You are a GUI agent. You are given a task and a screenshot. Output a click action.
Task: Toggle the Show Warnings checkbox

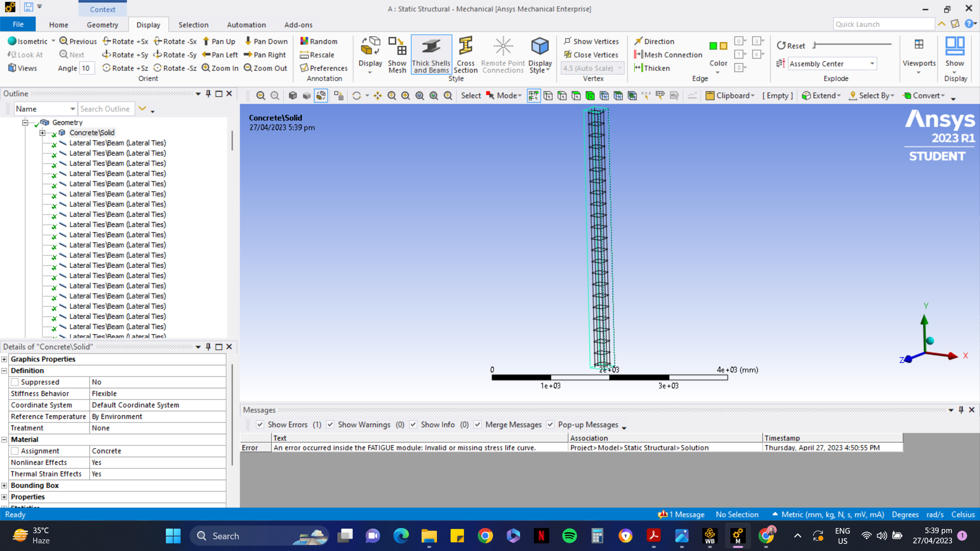point(330,424)
